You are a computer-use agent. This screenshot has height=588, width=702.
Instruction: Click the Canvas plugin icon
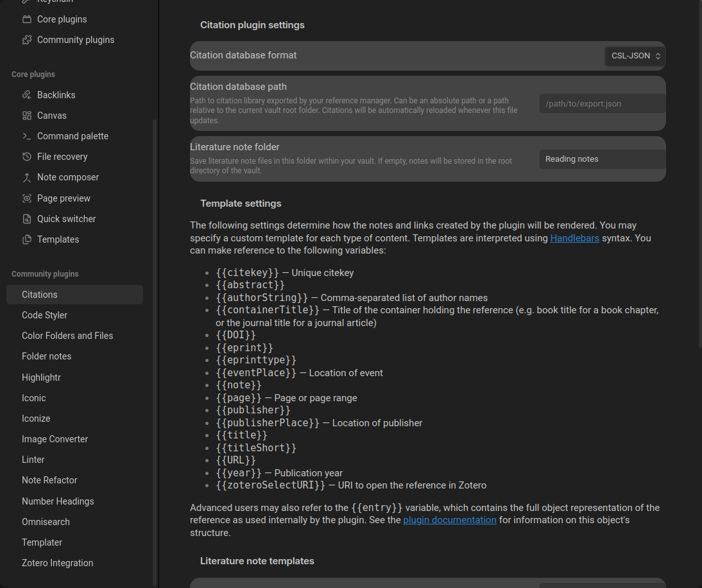[x=27, y=116]
